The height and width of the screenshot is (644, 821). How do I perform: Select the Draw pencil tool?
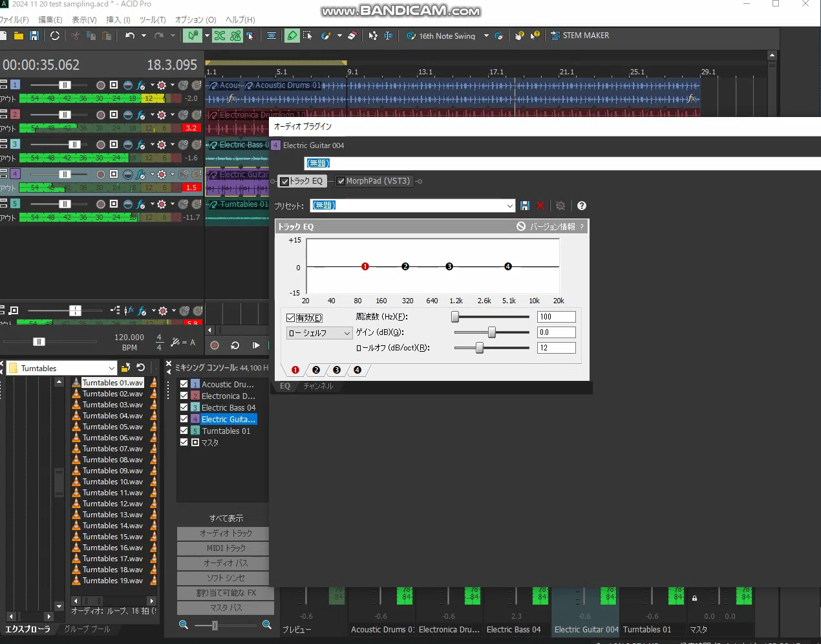pos(292,36)
